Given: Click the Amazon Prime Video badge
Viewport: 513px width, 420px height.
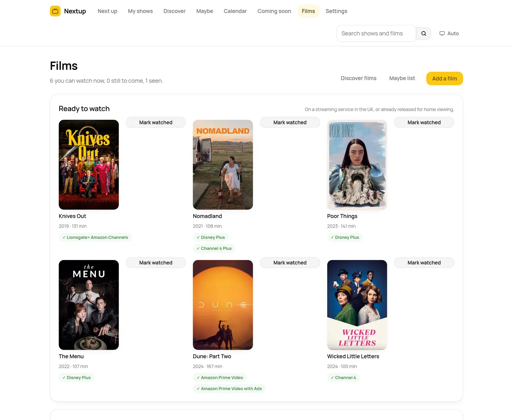Looking at the screenshot, I should pyautogui.click(x=220, y=378).
